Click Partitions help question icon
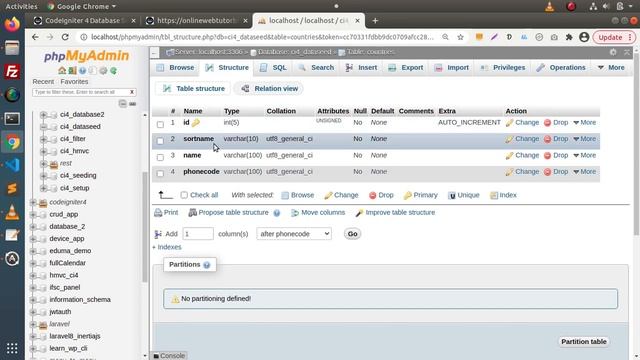640x360 pixels. [207, 265]
